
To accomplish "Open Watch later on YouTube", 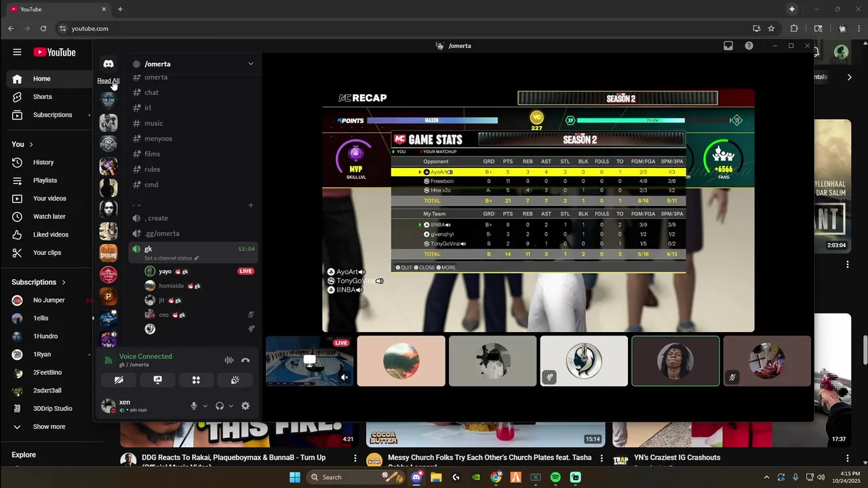I will click(x=49, y=216).
